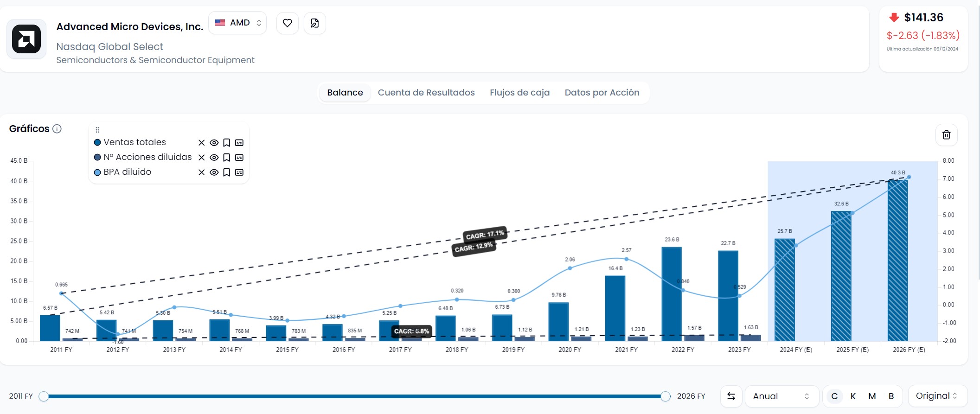This screenshot has width=980, height=414.
Task: Delete chart using the trash icon
Action: tap(947, 135)
